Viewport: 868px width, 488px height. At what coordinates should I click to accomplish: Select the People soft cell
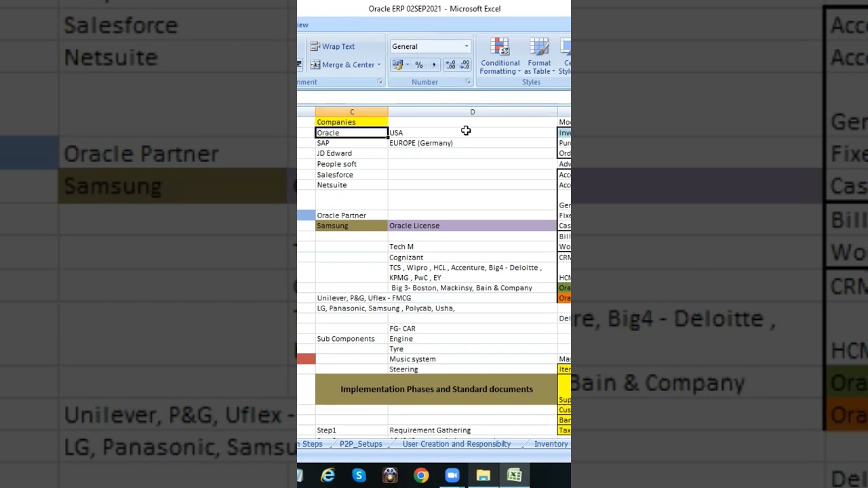[x=351, y=164]
